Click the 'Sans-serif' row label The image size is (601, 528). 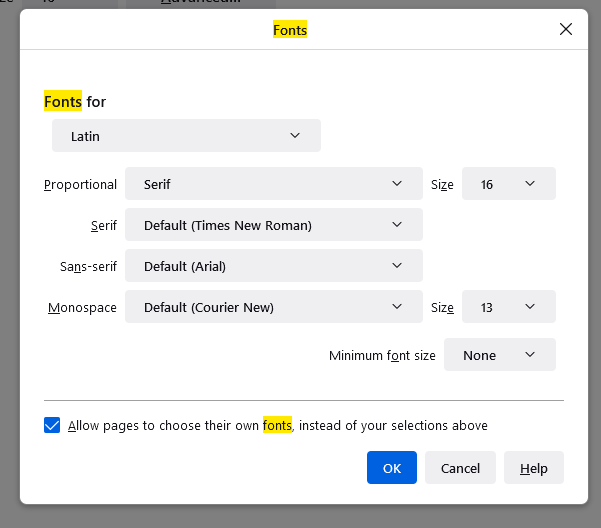click(x=88, y=266)
